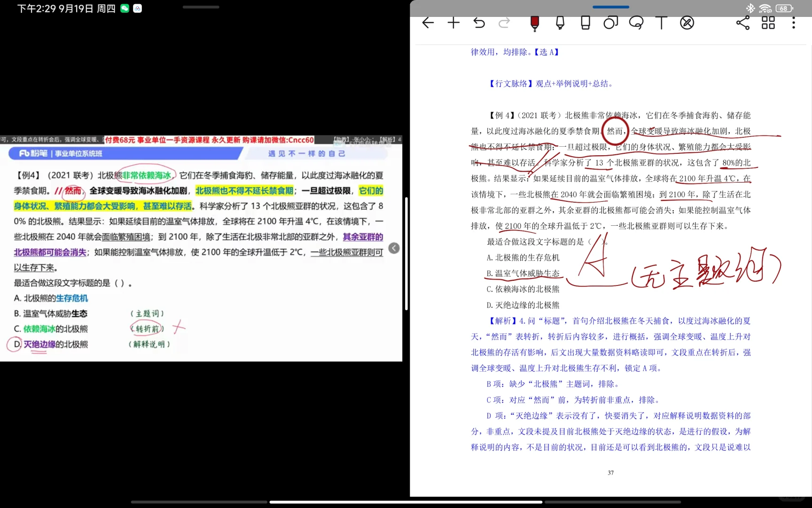Select the text insertion tool
The height and width of the screenshot is (508, 812).
click(661, 23)
